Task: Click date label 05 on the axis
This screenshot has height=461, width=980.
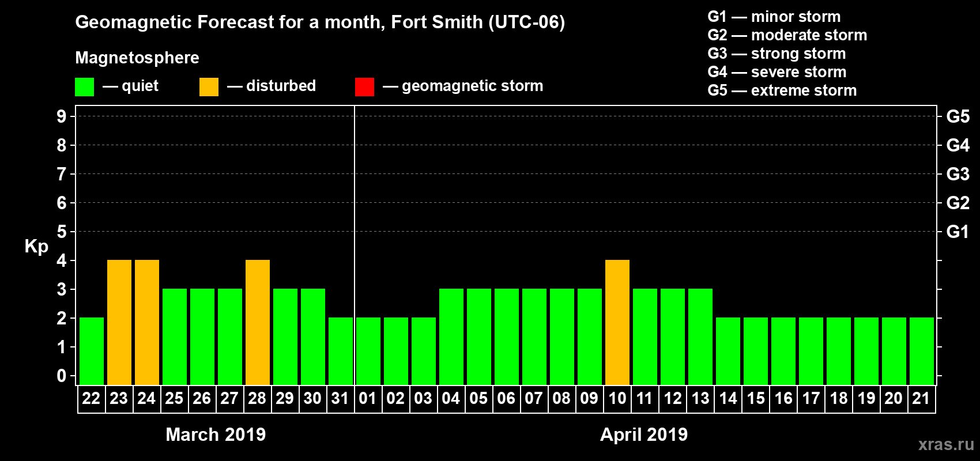Action: coord(478,398)
